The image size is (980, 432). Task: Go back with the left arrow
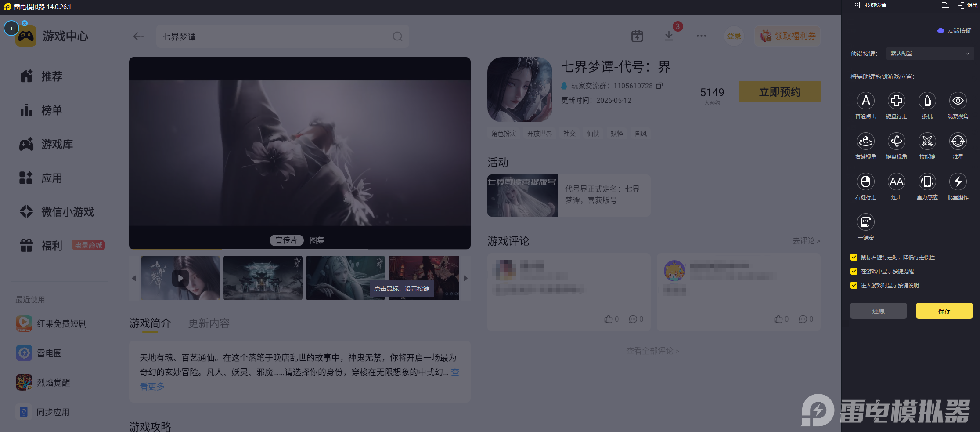tap(138, 36)
